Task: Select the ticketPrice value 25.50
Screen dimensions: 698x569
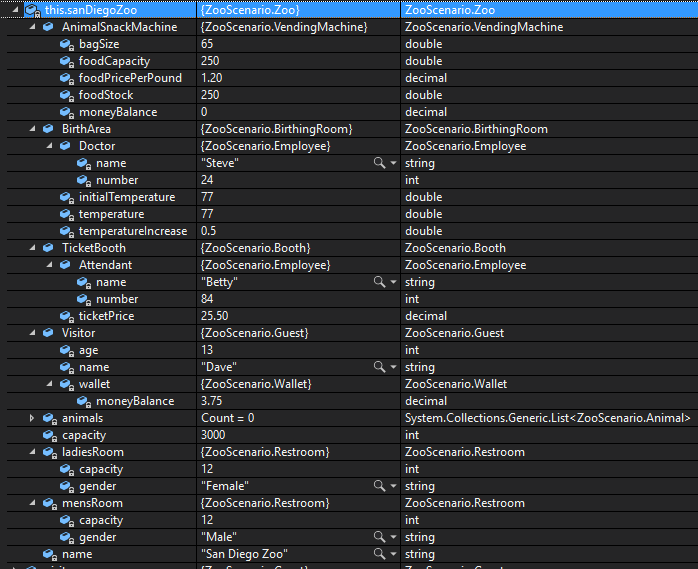Action: [215, 316]
